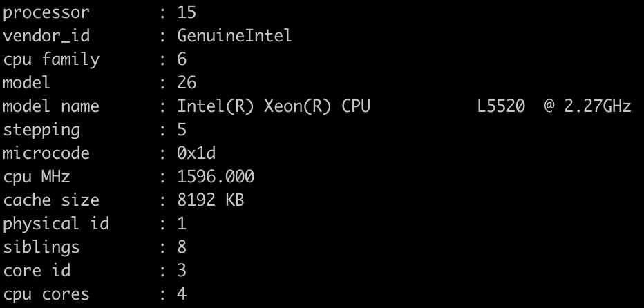Click the 'cpu family' label
The height and width of the screenshot is (308, 644).
click(50, 59)
